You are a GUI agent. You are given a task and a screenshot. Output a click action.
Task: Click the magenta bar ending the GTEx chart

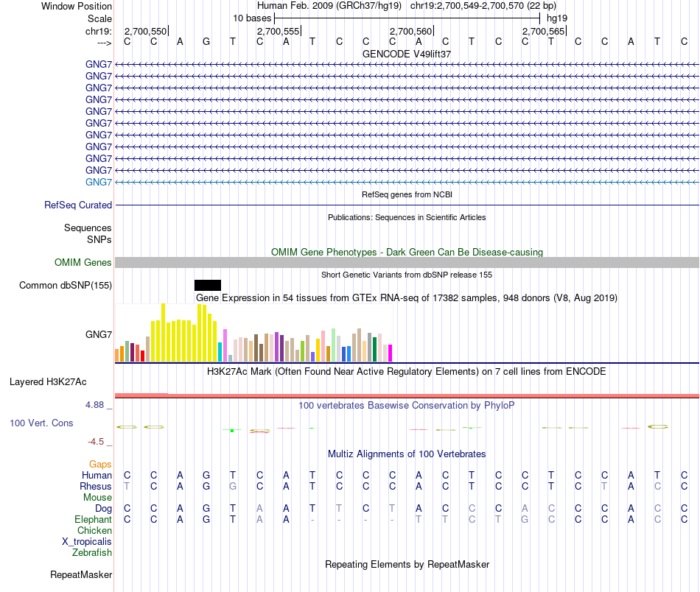pos(391,353)
